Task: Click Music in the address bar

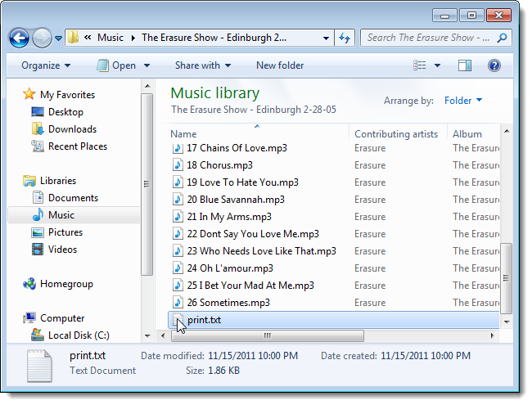Action: coord(110,38)
